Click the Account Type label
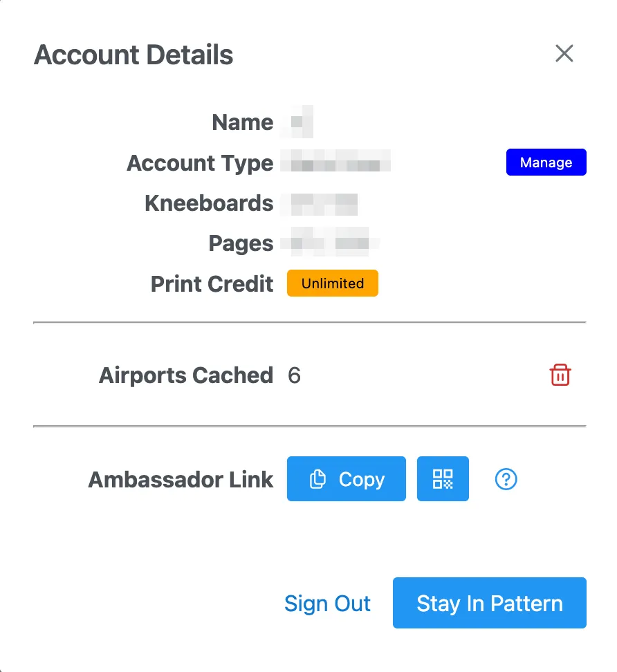 [200, 163]
